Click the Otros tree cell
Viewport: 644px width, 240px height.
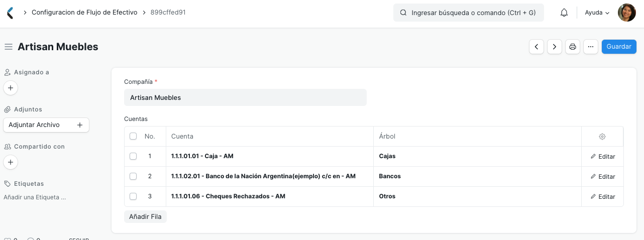(477, 196)
